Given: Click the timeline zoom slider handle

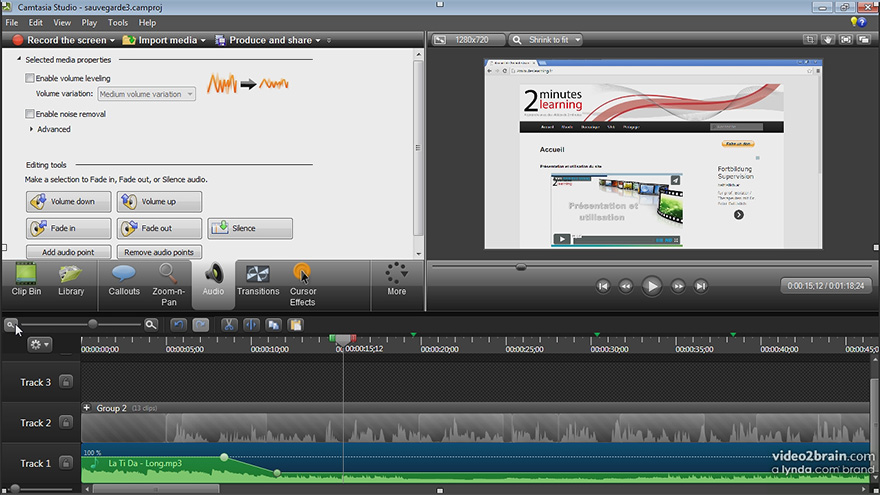Looking at the screenshot, I should 93,324.
